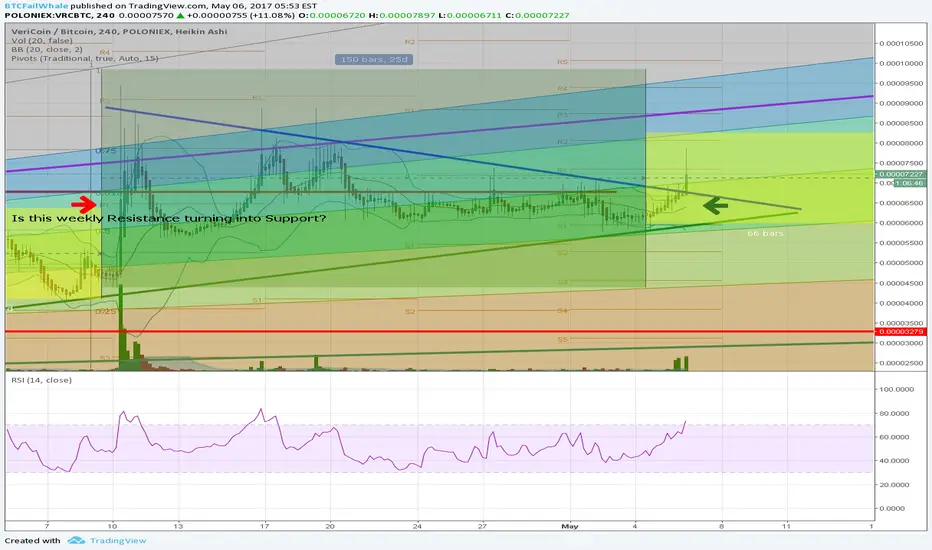Click the 0.00009500 price axis label

[x=902, y=84]
